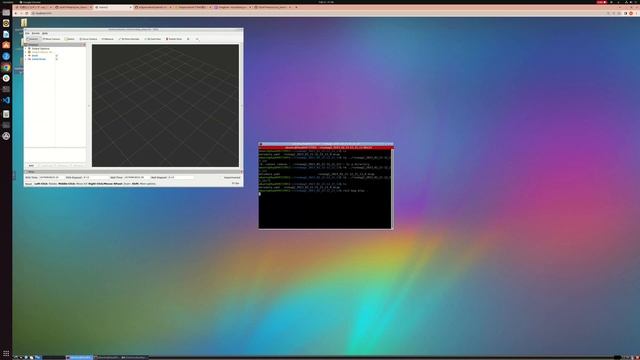This screenshot has width=640, height=360.
Task: Open the File menu in RViz
Action: 27,33
